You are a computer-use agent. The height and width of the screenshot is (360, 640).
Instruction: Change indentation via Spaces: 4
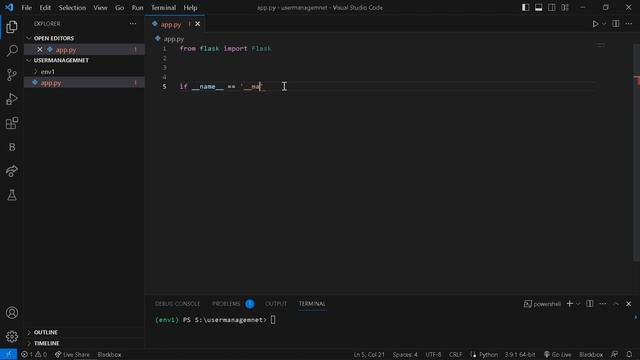(x=405, y=355)
